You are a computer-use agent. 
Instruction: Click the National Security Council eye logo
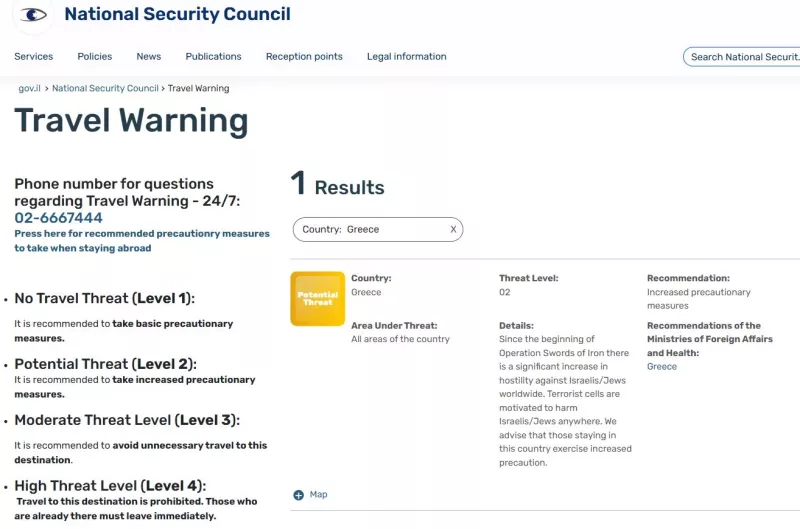(x=33, y=15)
